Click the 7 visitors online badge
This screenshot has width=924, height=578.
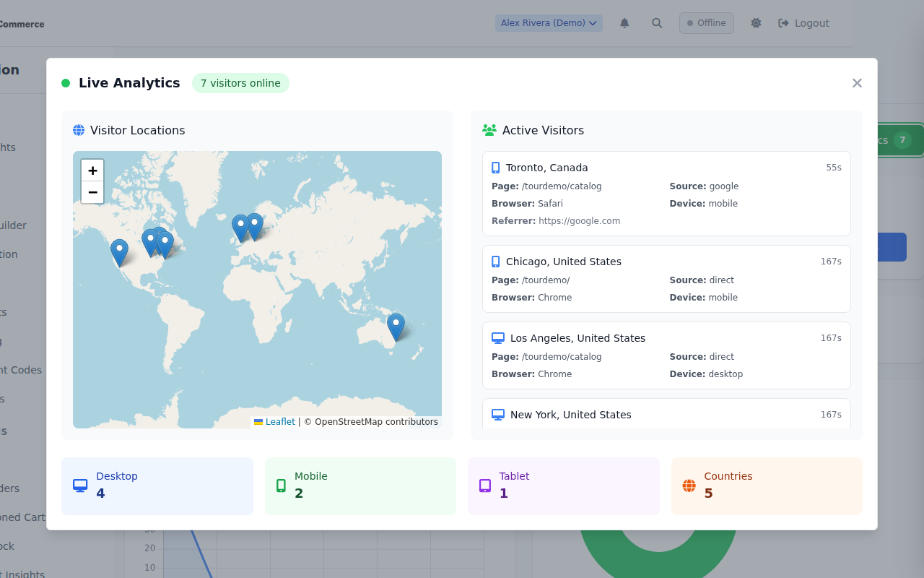240,83
